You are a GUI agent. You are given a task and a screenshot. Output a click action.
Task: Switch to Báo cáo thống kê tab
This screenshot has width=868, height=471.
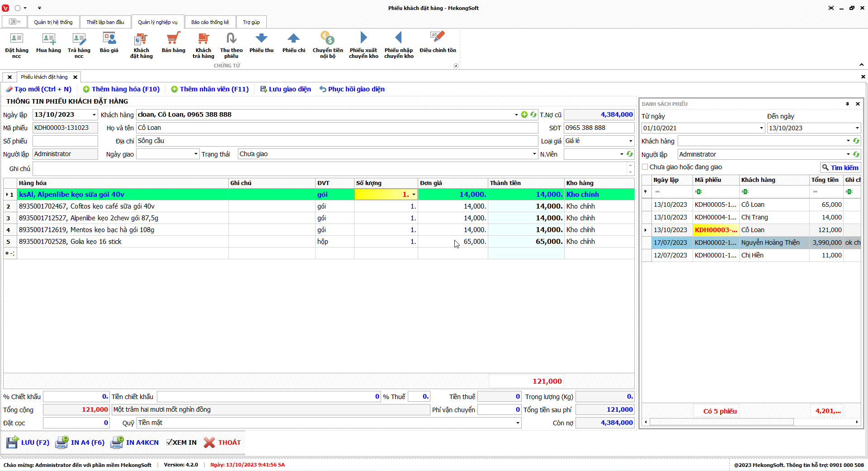pyautogui.click(x=210, y=22)
